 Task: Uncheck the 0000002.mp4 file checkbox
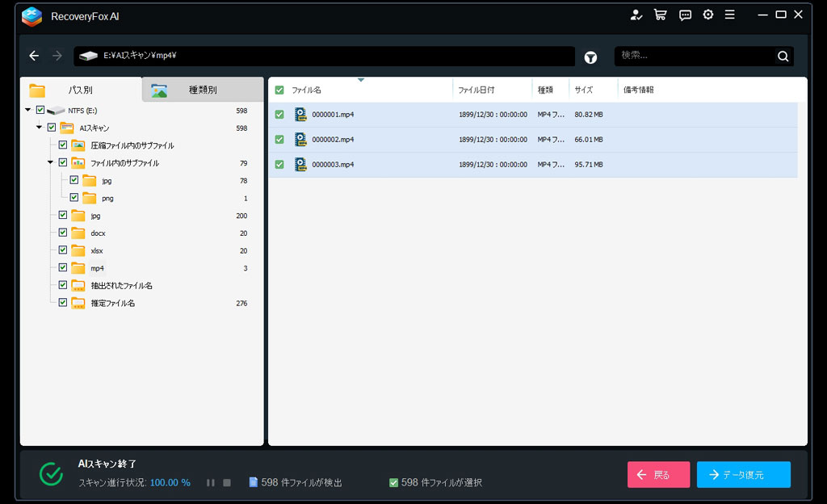coord(279,140)
